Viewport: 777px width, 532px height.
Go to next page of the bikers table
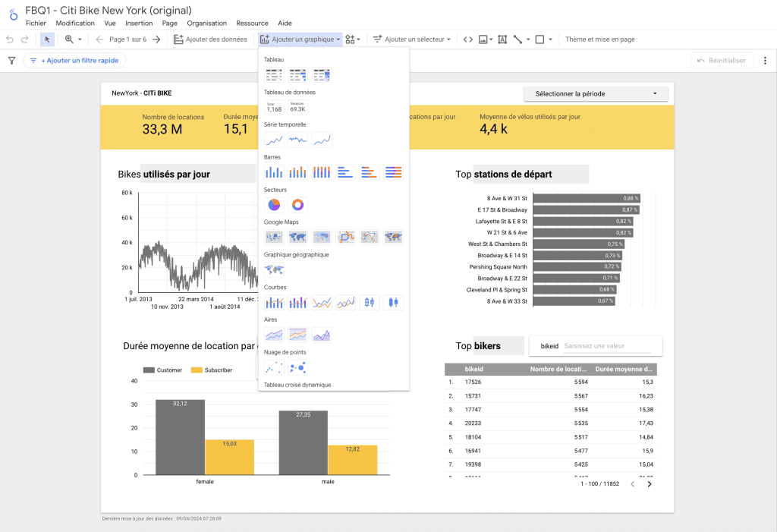[649, 483]
